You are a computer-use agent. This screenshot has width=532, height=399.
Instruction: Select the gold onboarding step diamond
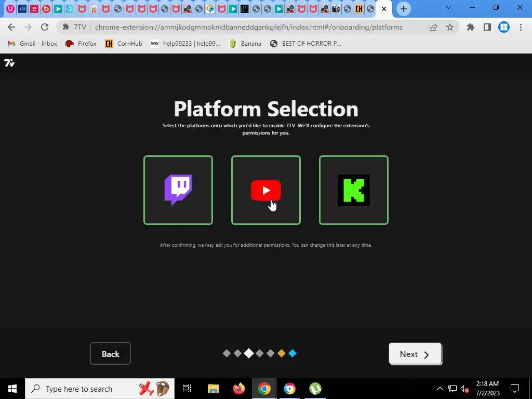pyautogui.click(x=281, y=353)
